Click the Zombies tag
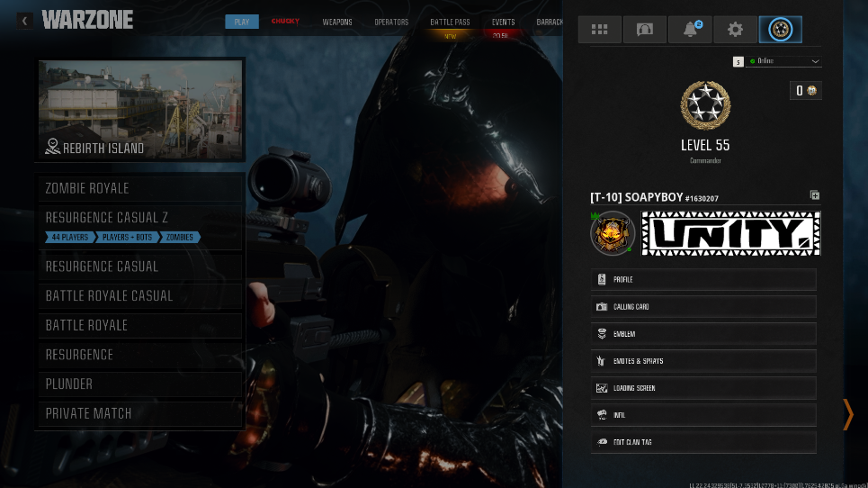 coord(180,237)
